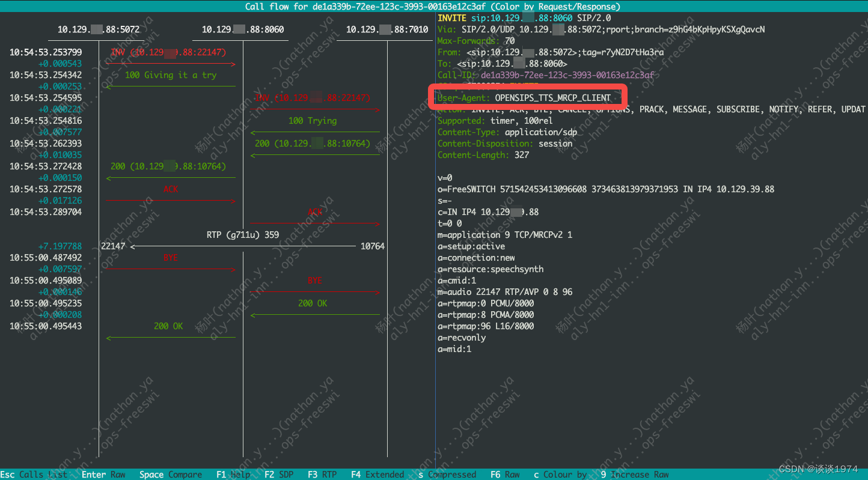
Task: Toggle F3 RTP display
Action: click(x=322, y=475)
